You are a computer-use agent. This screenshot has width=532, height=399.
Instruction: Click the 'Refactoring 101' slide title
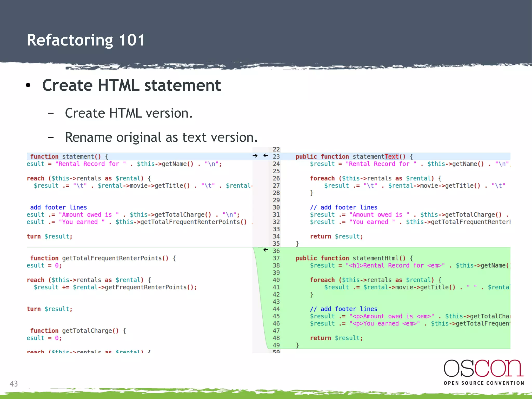pyautogui.click(x=86, y=40)
